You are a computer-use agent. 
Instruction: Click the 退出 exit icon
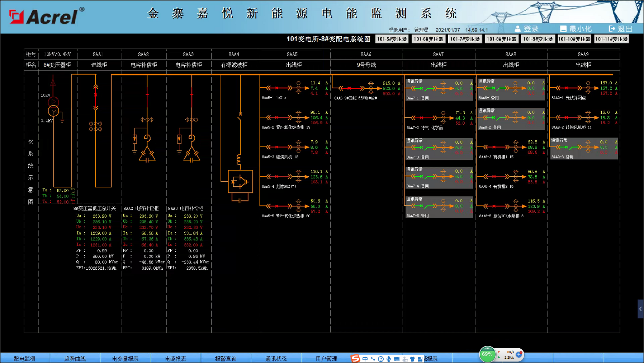[x=612, y=29]
